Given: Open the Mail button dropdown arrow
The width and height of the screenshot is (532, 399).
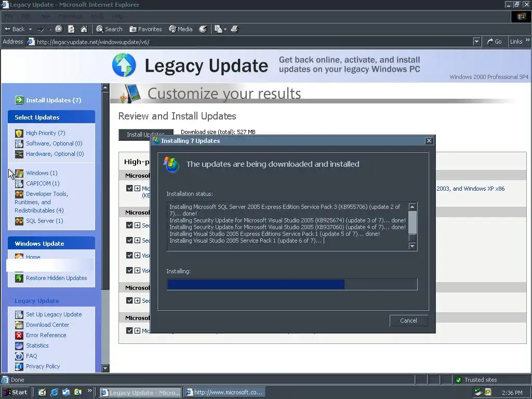Looking at the screenshot, I should click(225, 30).
